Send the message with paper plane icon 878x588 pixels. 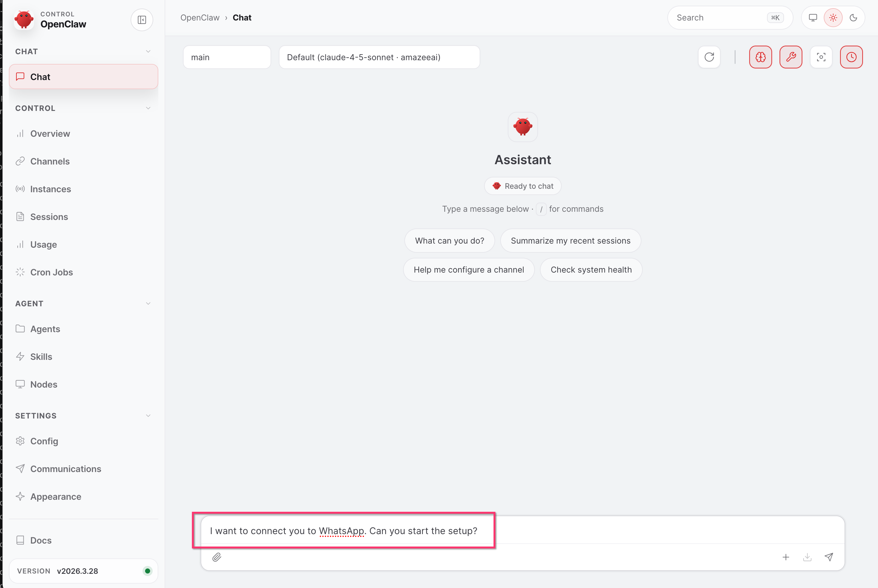[829, 557]
